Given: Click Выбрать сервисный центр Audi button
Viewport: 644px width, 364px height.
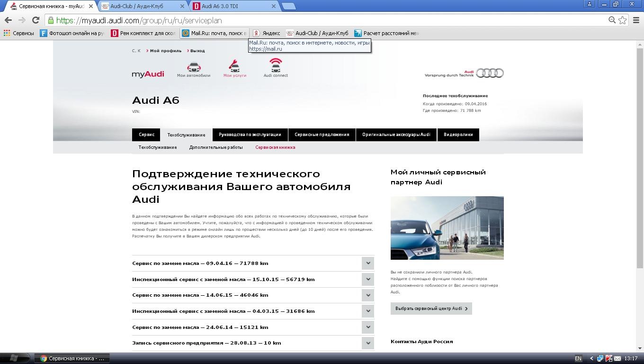Looking at the screenshot, I should (x=431, y=309).
